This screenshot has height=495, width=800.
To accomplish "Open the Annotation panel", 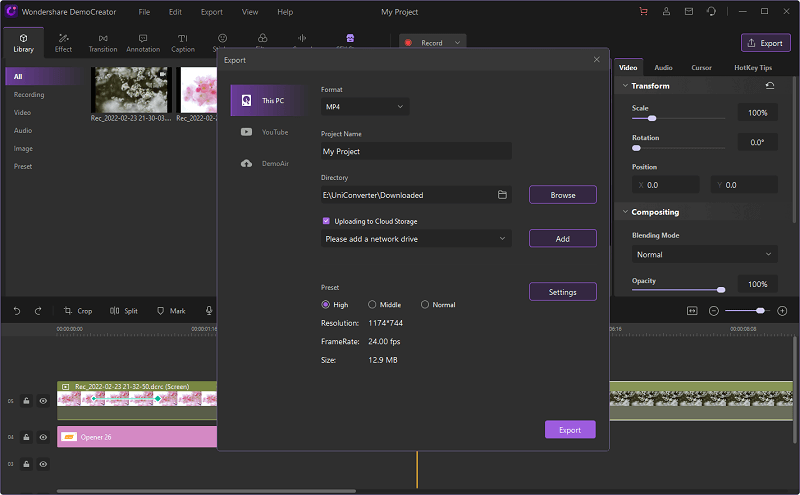I will pyautogui.click(x=143, y=43).
